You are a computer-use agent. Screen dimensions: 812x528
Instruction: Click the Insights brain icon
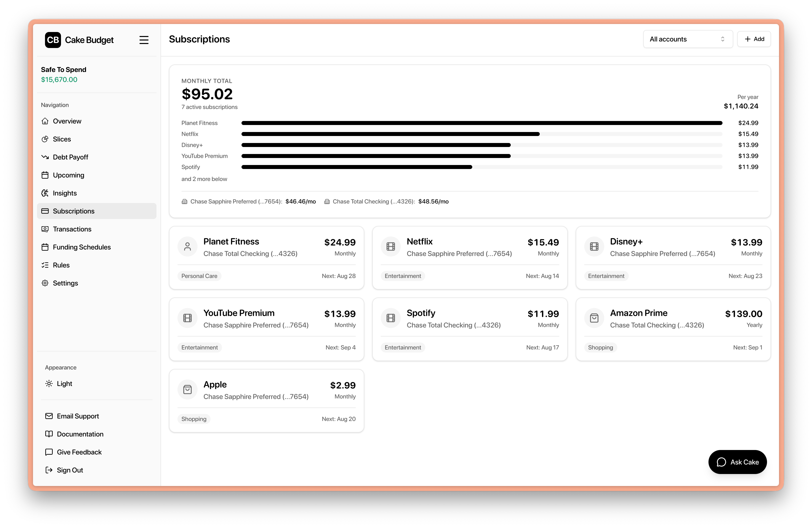[x=45, y=193]
